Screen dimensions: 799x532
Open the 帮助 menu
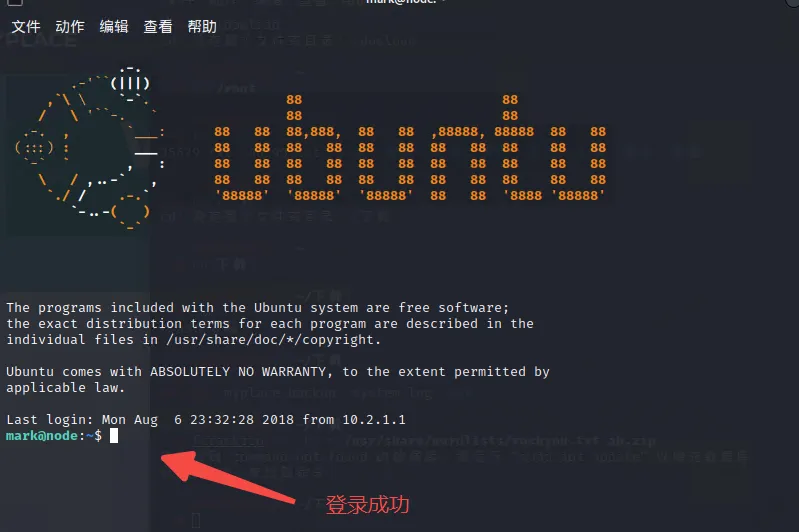click(202, 26)
